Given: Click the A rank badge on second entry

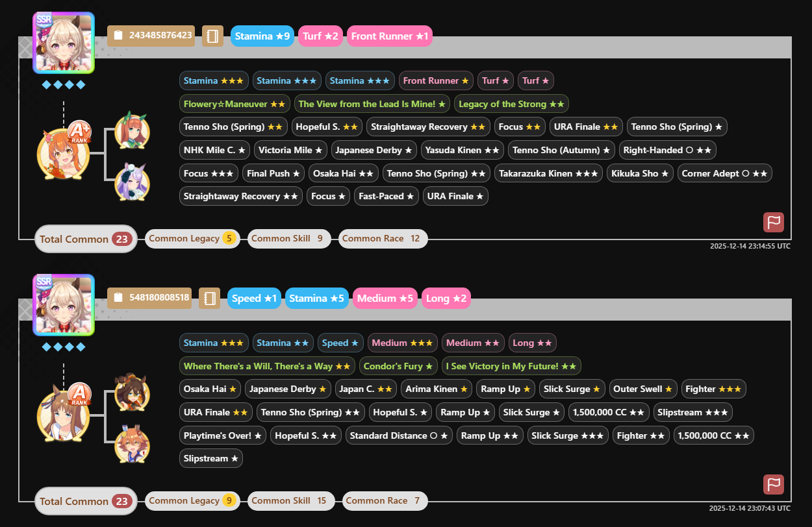Looking at the screenshot, I should (x=79, y=395).
